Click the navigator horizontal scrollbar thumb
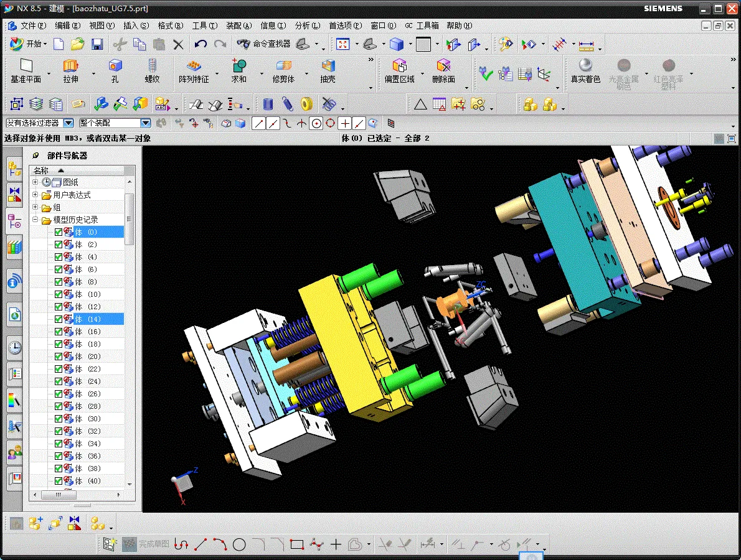The width and height of the screenshot is (741, 560). coord(59,495)
